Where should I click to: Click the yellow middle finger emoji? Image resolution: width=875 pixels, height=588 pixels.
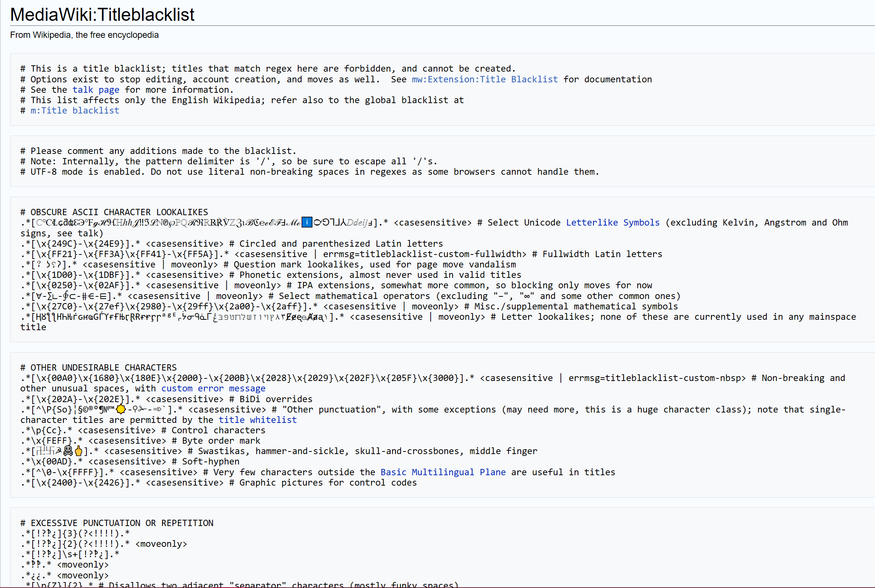pos(79,451)
